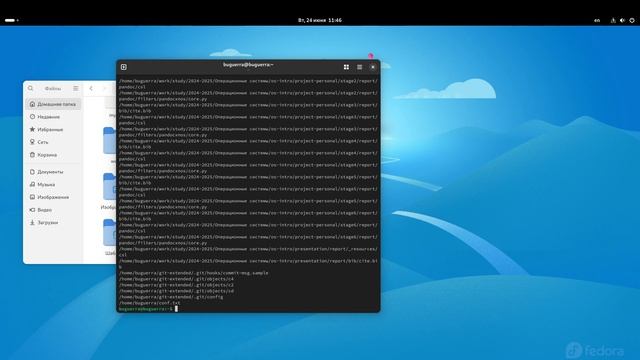The width and height of the screenshot is (640, 360).
Task: Open Загрузки in Files sidebar
Action: pyautogui.click(x=53, y=222)
